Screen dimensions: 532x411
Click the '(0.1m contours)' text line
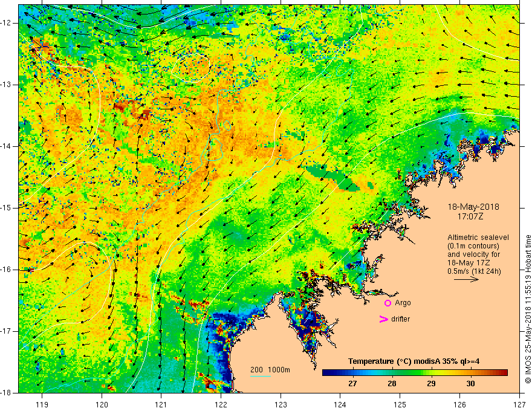[x=473, y=246]
